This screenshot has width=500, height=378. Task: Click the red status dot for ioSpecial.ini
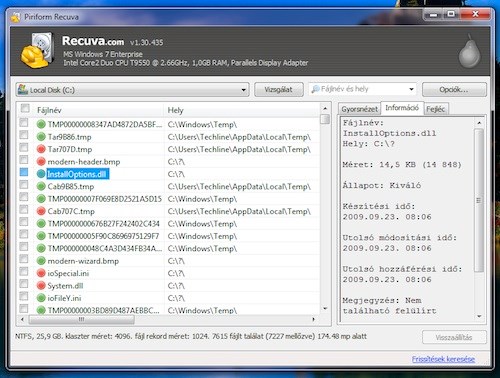41,273
